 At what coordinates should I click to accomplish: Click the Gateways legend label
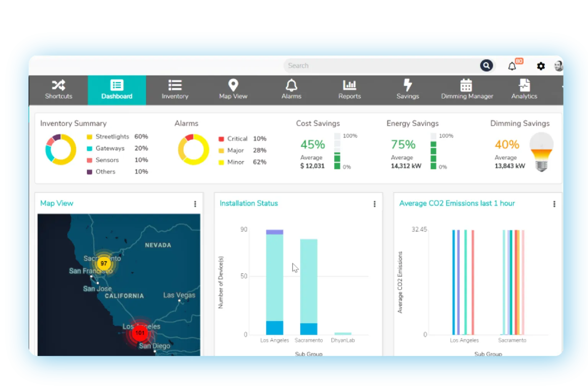(x=110, y=149)
